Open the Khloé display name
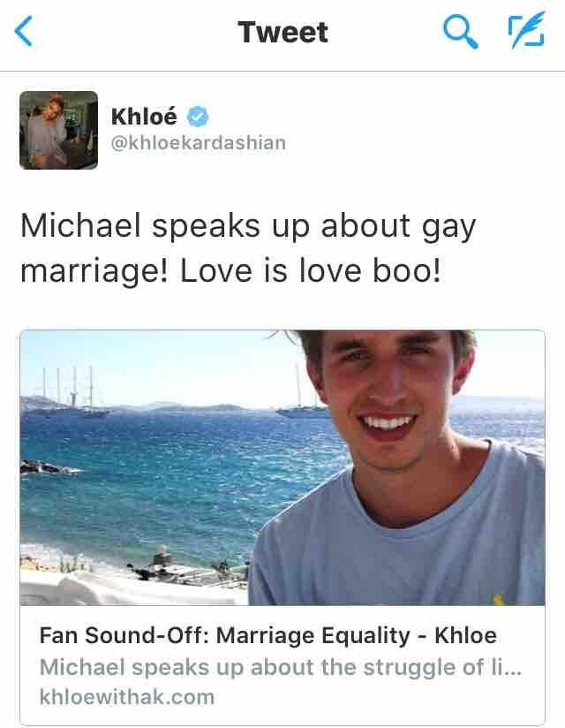Screen dimensions: 565x728 tap(144, 116)
